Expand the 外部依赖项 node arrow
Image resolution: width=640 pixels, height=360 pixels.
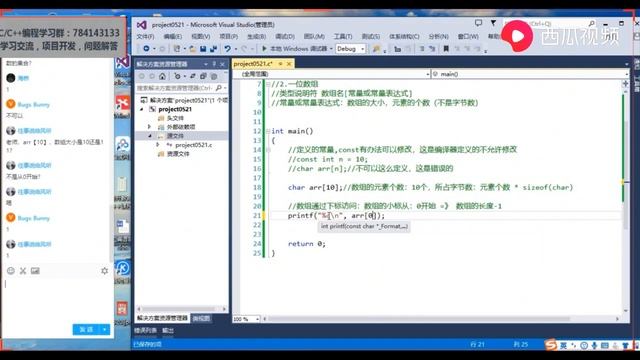point(149,127)
